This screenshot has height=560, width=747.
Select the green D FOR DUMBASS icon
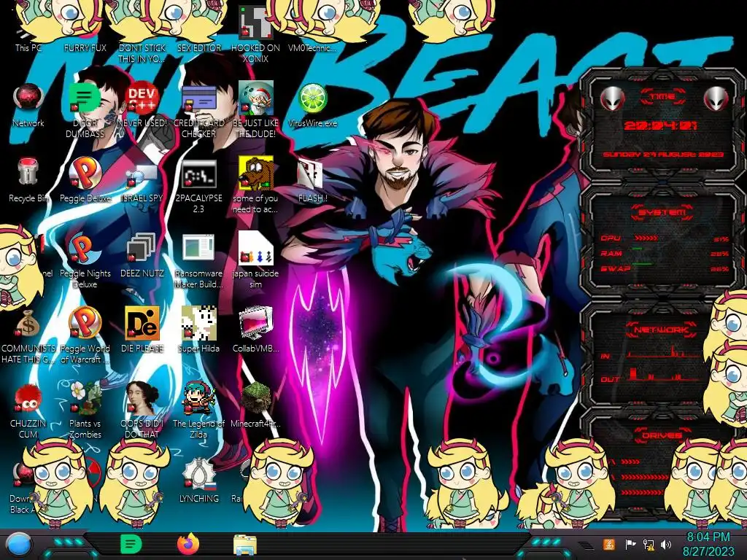point(85,98)
